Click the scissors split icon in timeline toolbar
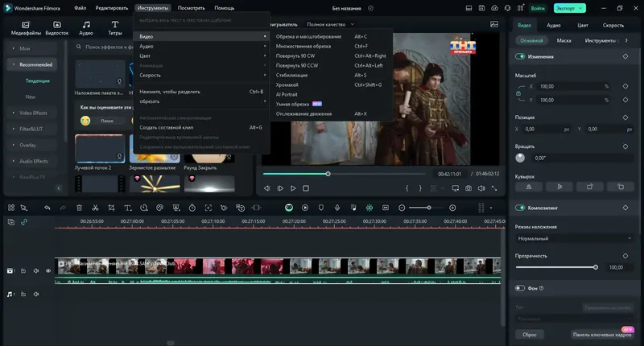 (x=96, y=208)
